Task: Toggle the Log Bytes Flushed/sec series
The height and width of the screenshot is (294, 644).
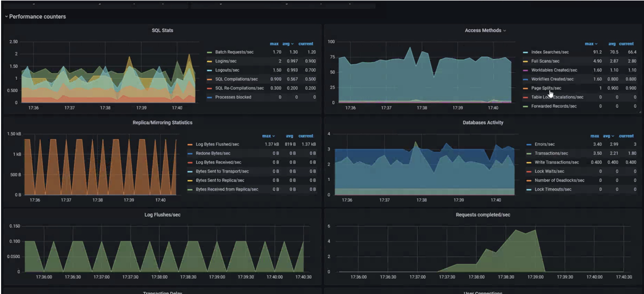Action: pyautogui.click(x=217, y=144)
